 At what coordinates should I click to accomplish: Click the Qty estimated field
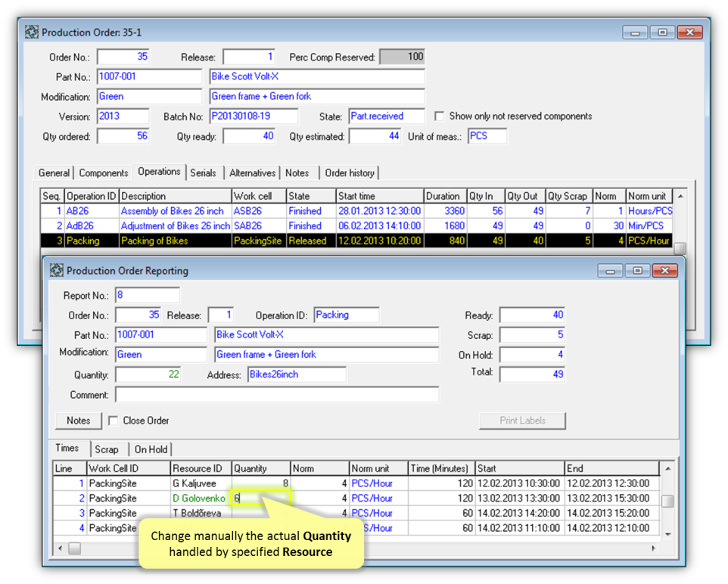pos(375,136)
